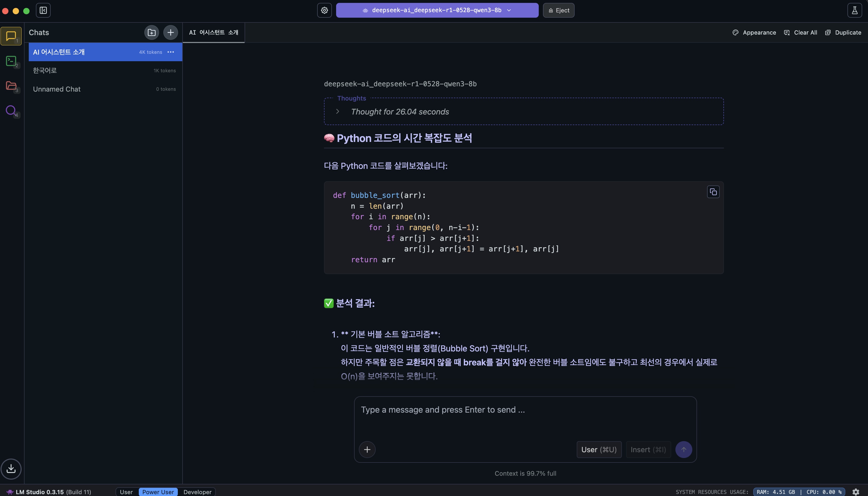Clear All messages in chat
The image size is (868, 496).
click(800, 32)
